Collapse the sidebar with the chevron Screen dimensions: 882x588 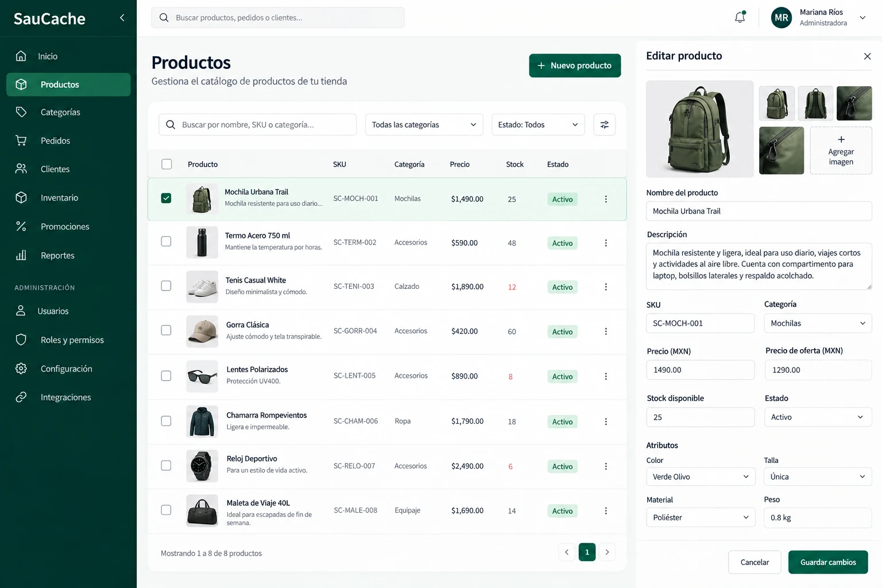pos(122,18)
